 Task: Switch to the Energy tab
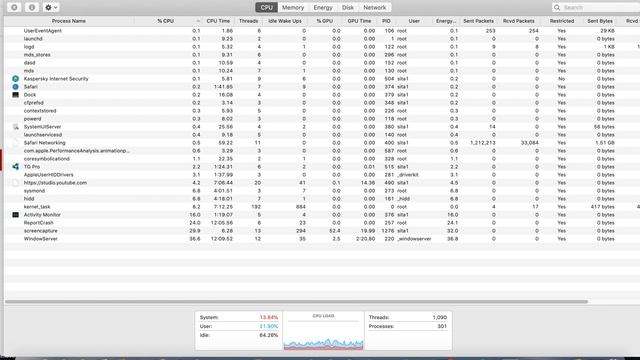coord(323,7)
